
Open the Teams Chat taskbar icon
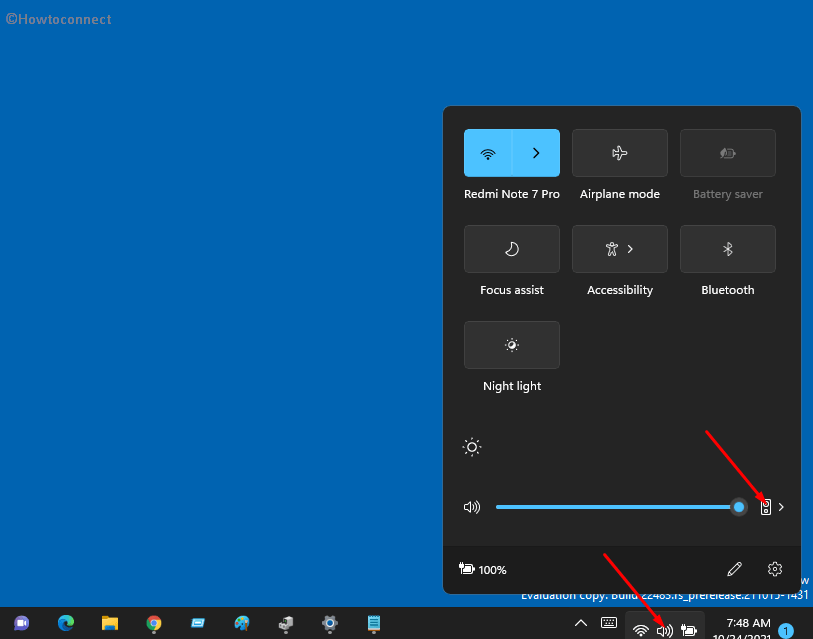(21, 623)
